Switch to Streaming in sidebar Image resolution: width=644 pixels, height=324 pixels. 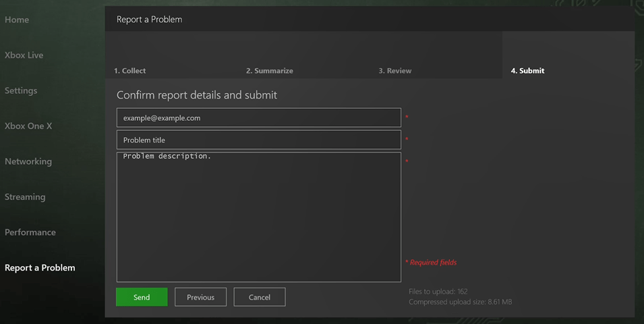pyautogui.click(x=25, y=197)
